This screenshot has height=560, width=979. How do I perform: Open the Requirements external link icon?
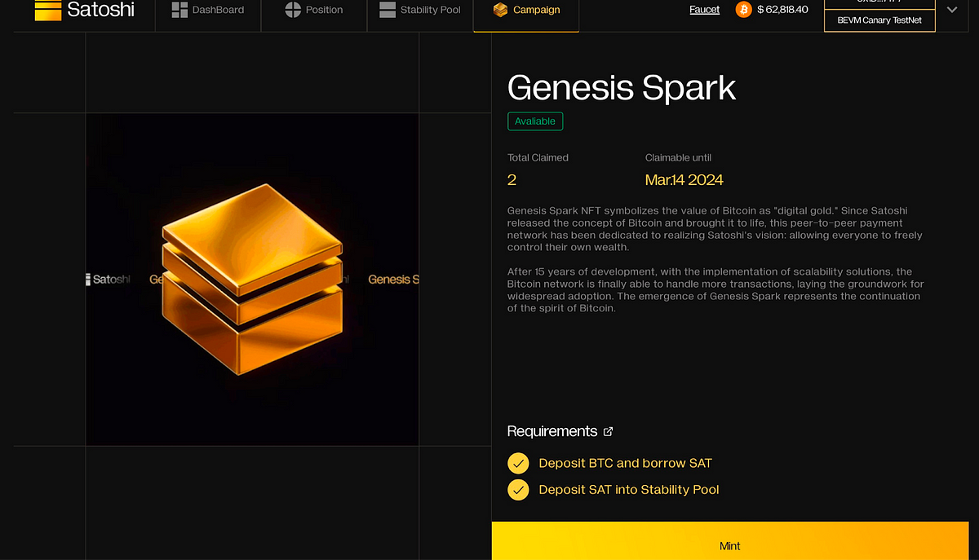coord(608,431)
